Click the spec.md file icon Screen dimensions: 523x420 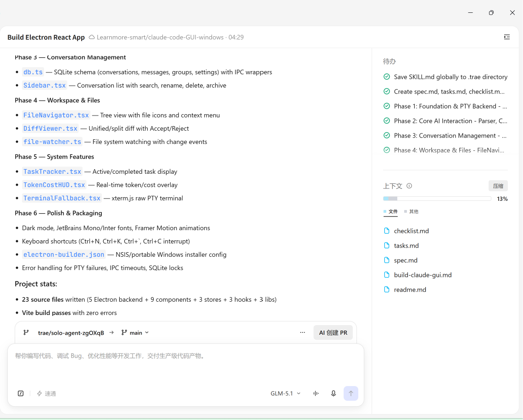[x=387, y=260]
